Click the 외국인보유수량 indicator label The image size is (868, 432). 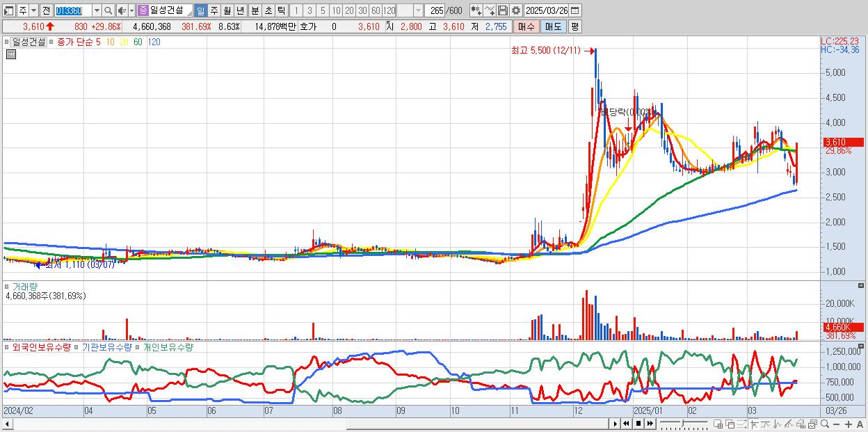coord(41,346)
